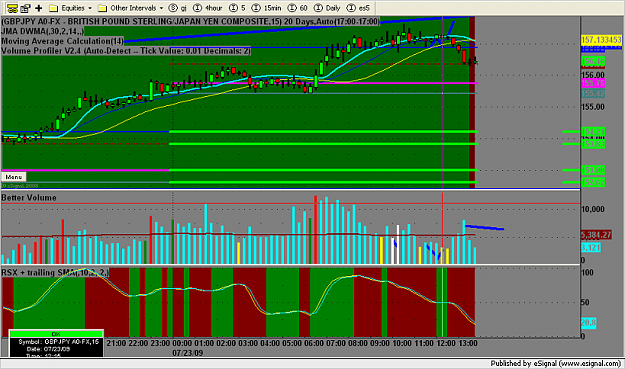This screenshot has width=625, height=369.
Task: Click the green 156.46 price label
Action: coord(593,61)
